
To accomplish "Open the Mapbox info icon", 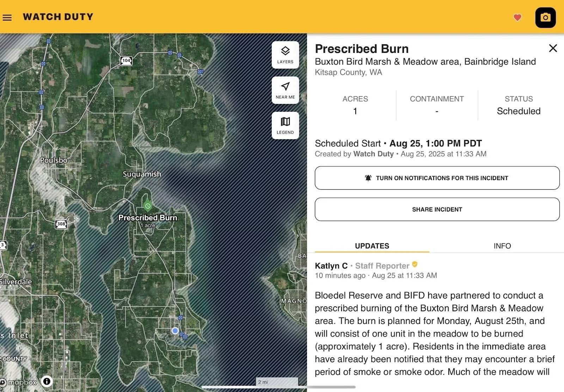I will pyautogui.click(x=47, y=381).
